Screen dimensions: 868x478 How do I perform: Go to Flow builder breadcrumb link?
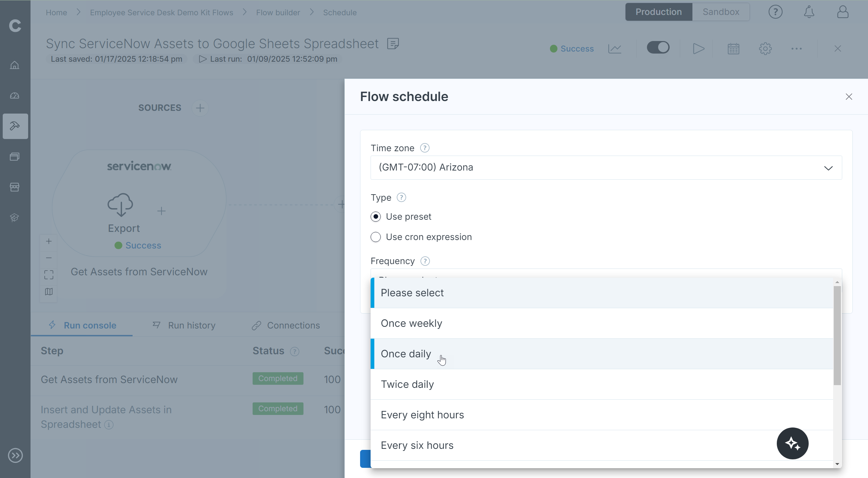[278, 13]
